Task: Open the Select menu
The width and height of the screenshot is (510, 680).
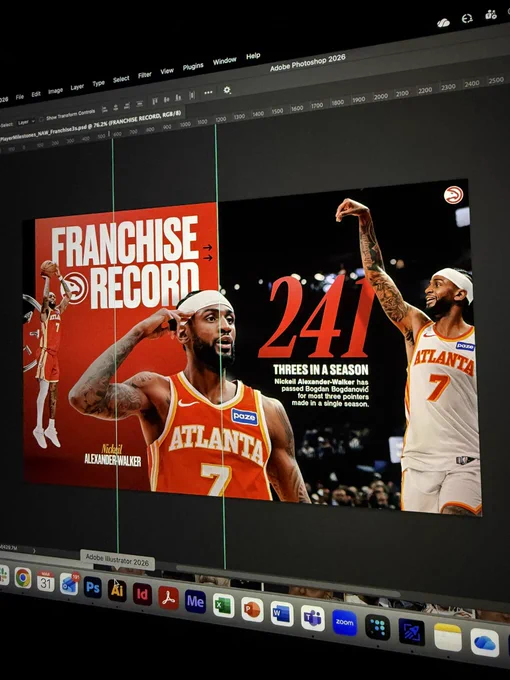Action: [x=121, y=79]
